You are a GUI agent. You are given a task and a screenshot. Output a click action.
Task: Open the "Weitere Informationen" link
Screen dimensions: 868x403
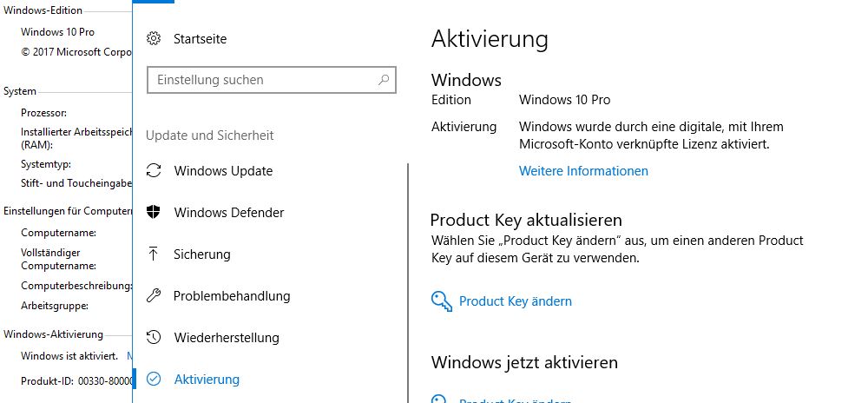[583, 171]
